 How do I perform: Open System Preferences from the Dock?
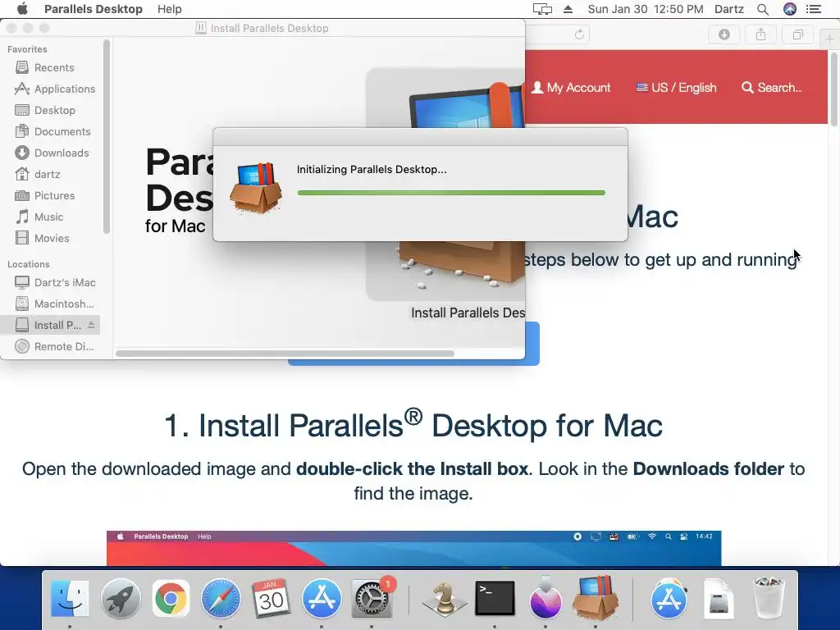(x=372, y=598)
